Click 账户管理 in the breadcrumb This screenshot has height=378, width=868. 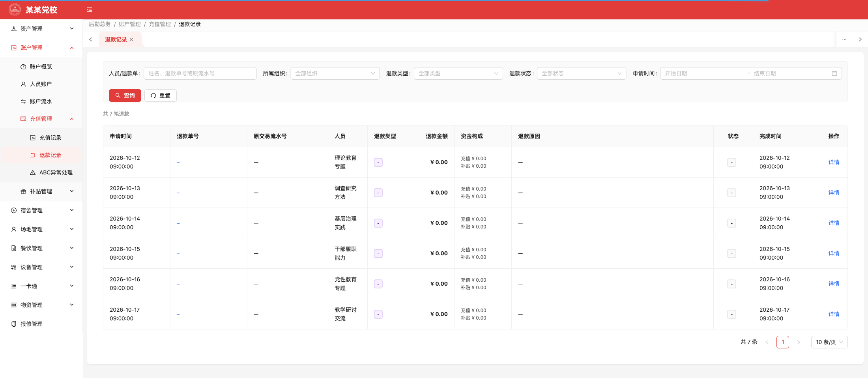130,24
